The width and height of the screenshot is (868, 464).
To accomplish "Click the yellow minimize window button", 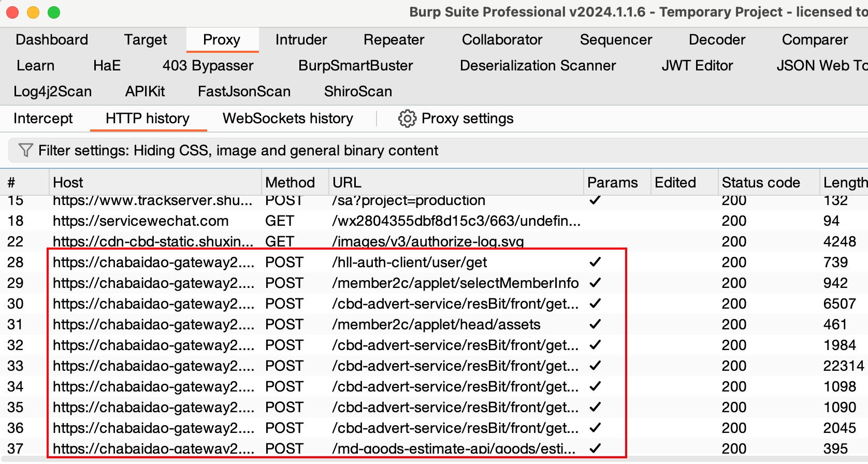I will 33,12.
